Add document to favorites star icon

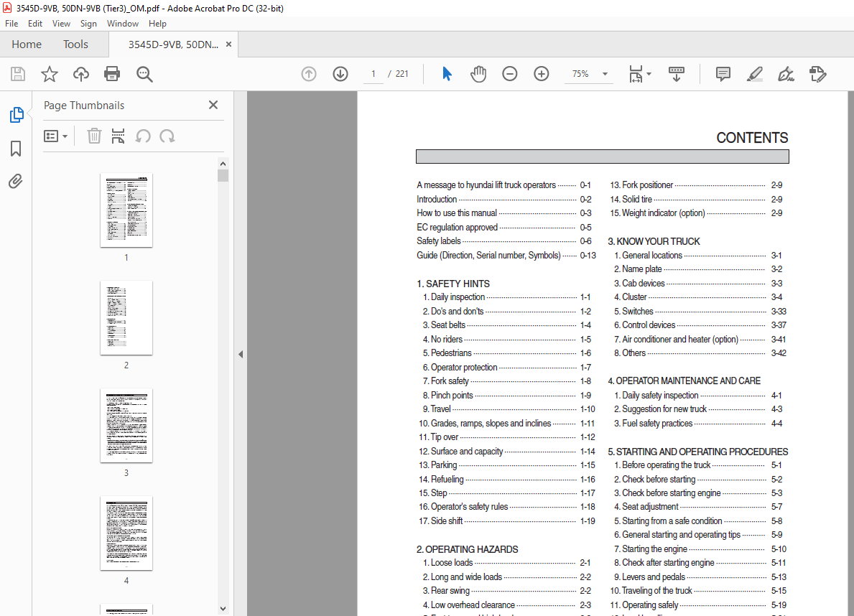pyautogui.click(x=50, y=74)
